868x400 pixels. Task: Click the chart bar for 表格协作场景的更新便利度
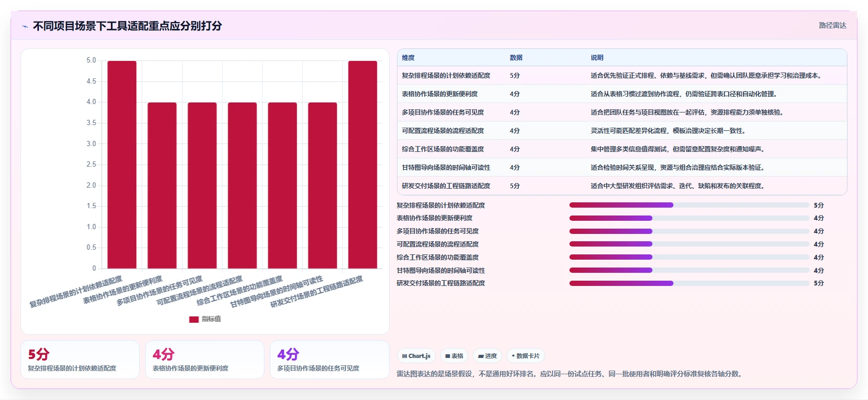[162, 186]
